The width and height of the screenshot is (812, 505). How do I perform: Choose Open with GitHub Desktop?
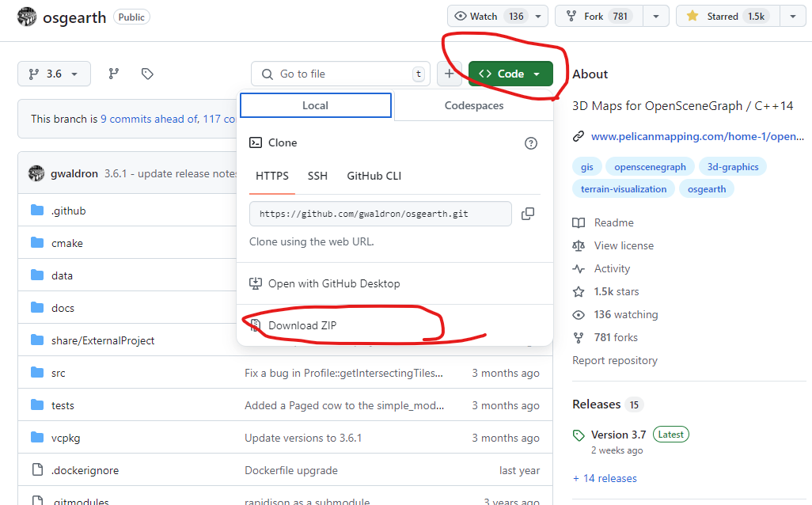[x=333, y=284]
